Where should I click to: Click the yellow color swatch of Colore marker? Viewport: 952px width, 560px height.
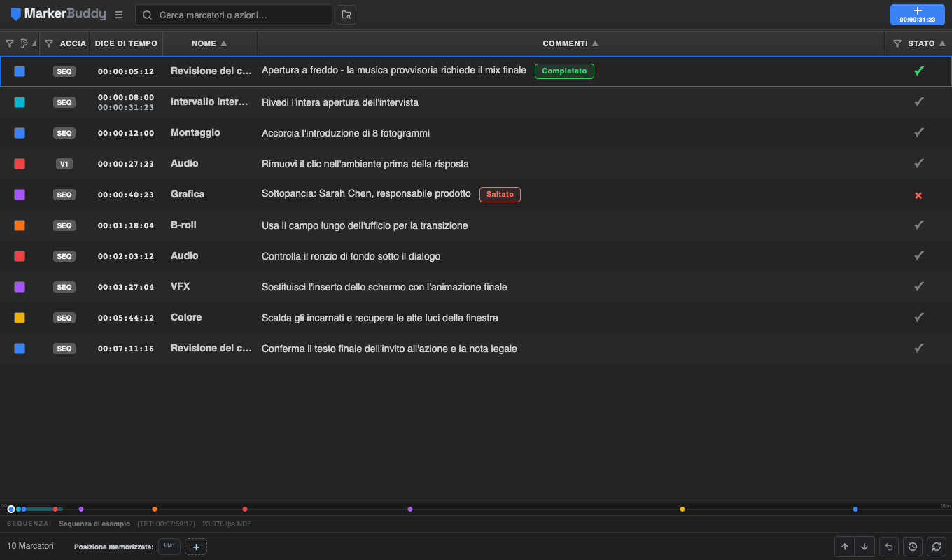[x=20, y=318]
